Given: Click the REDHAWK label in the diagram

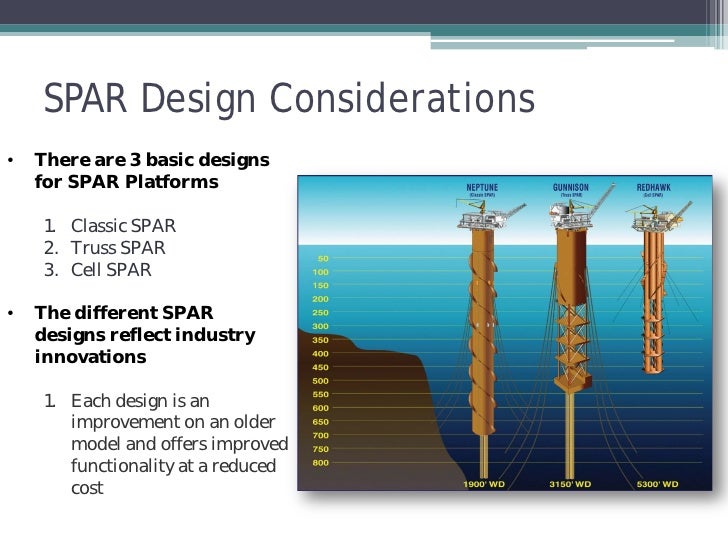Looking at the screenshot, I should 653,188.
